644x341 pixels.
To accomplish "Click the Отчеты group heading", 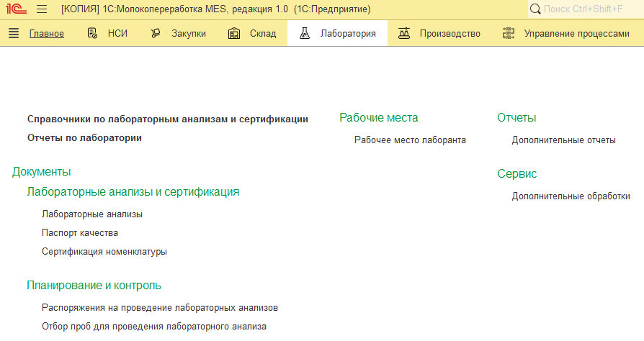I will (x=516, y=118).
